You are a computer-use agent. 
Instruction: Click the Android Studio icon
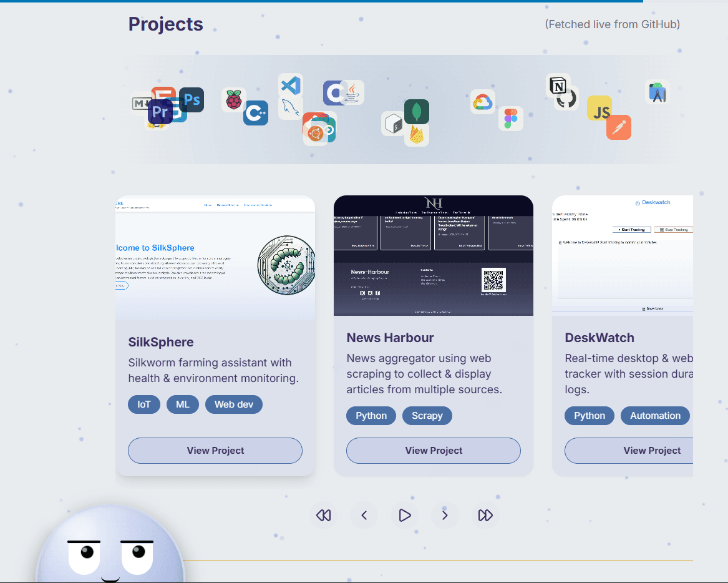[x=657, y=92]
